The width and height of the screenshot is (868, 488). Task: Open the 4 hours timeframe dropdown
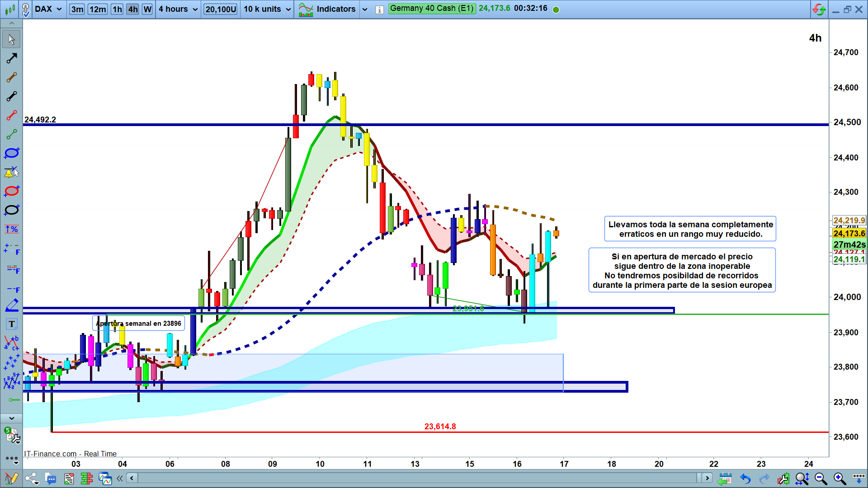click(178, 9)
